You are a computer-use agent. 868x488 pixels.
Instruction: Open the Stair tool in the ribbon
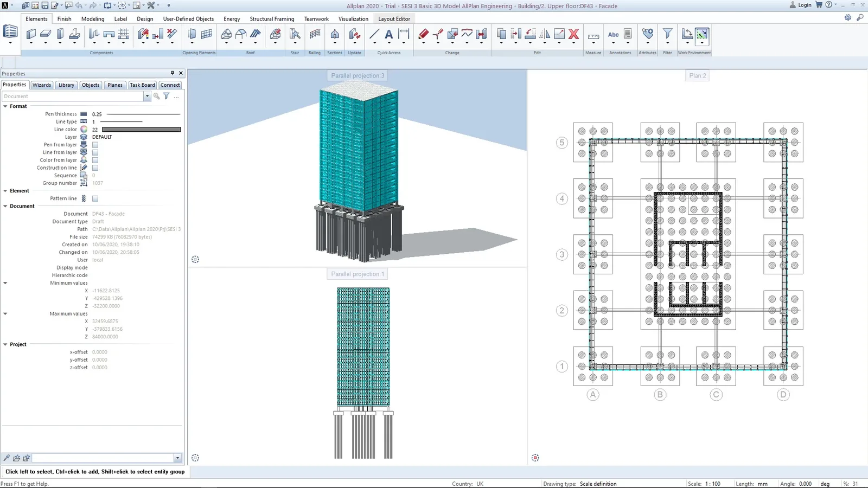coord(295,34)
